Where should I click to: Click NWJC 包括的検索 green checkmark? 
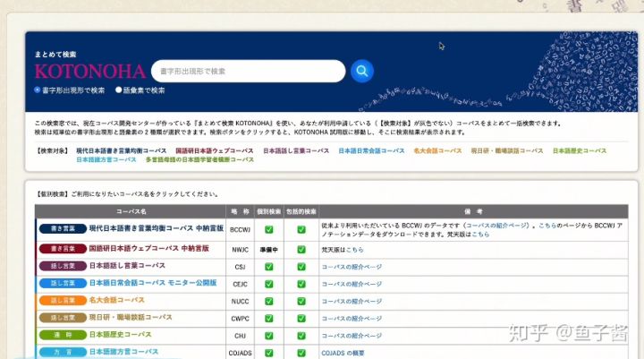(301, 250)
